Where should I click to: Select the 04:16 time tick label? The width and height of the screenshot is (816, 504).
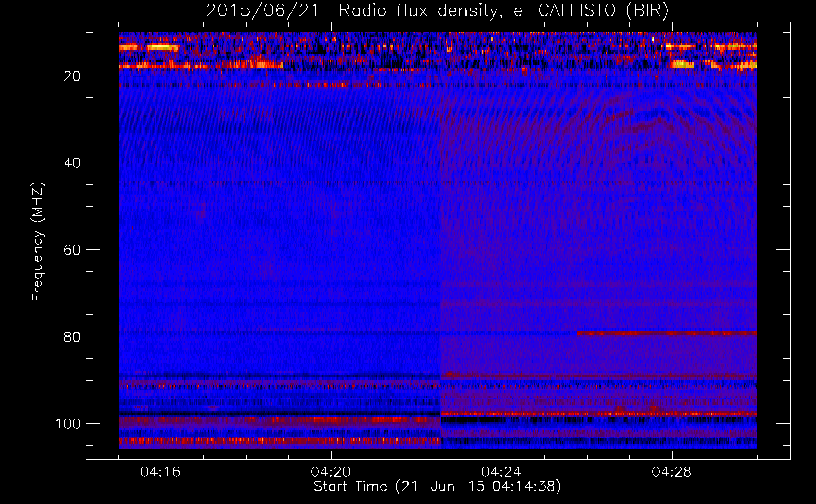tap(160, 472)
